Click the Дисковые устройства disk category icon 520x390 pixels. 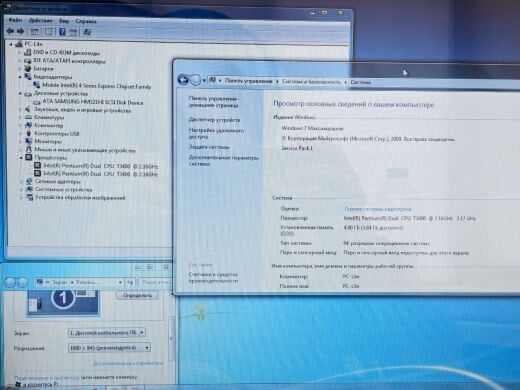coord(28,94)
